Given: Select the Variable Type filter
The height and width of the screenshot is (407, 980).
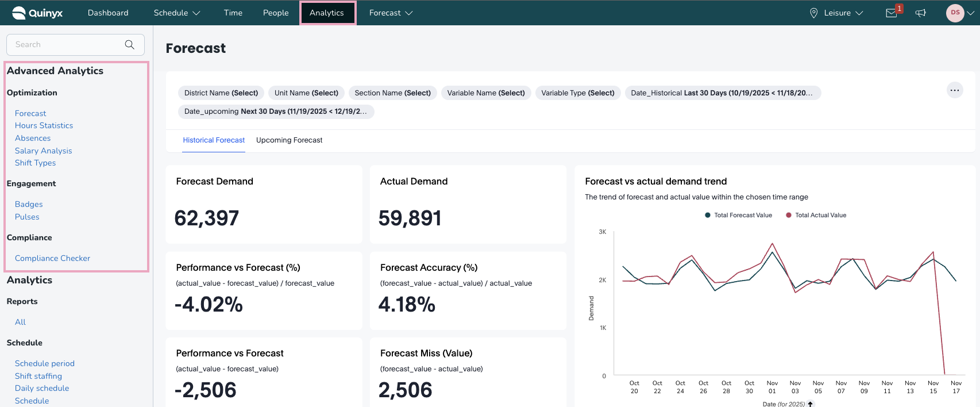Looking at the screenshot, I should pos(577,93).
